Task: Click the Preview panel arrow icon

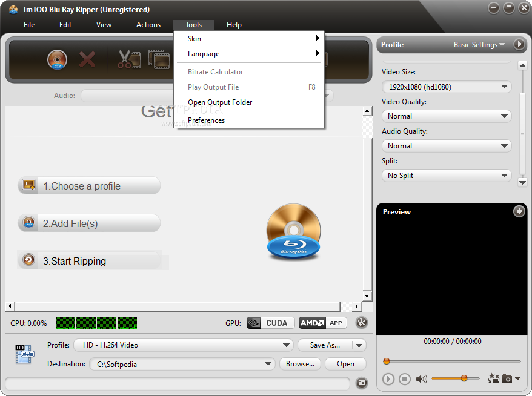Action: pyautogui.click(x=519, y=211)
